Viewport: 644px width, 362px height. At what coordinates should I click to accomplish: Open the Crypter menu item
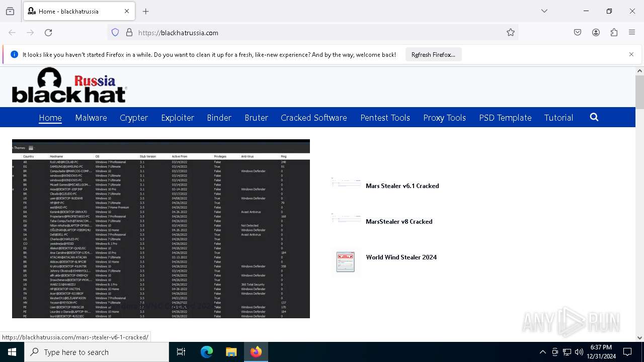134,118
